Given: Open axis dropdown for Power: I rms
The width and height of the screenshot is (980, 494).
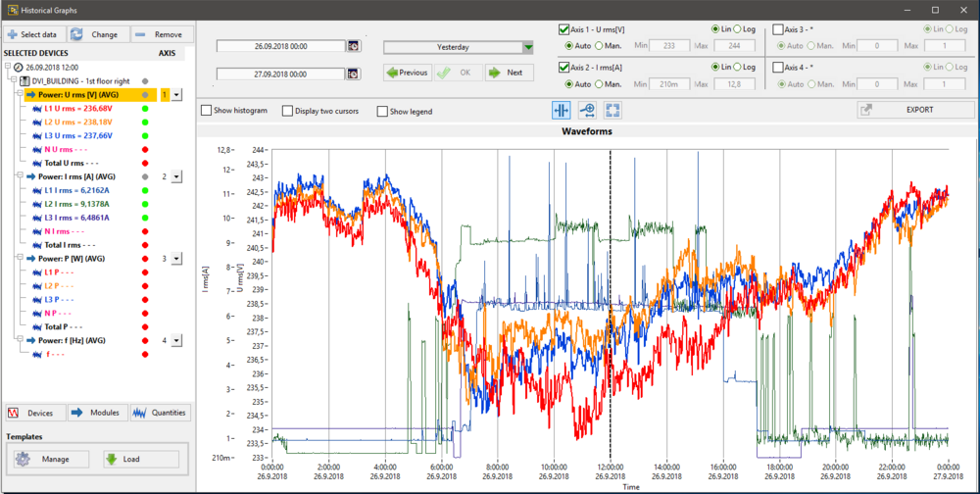Looking at the screenshot, I should coord(176,177).
